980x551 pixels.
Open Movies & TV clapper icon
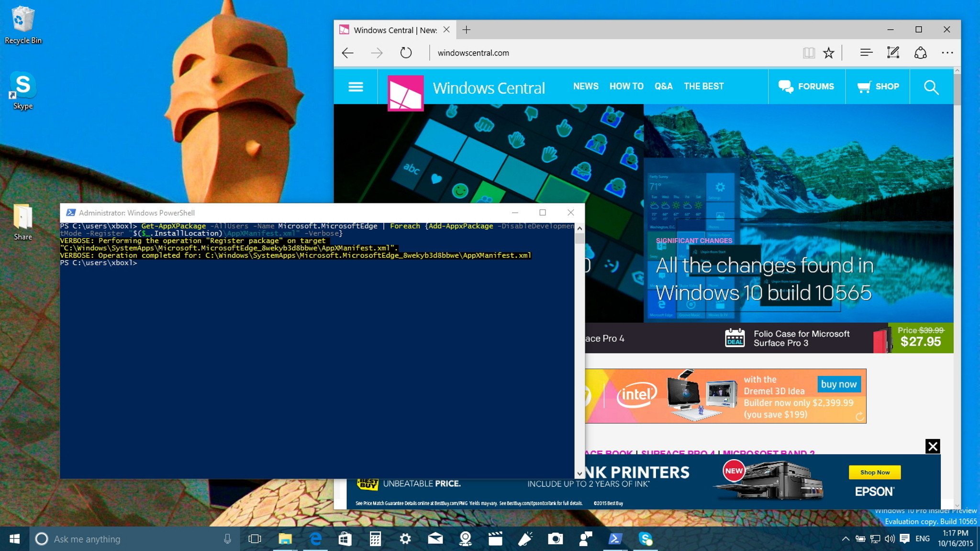(x=495, y=539)
